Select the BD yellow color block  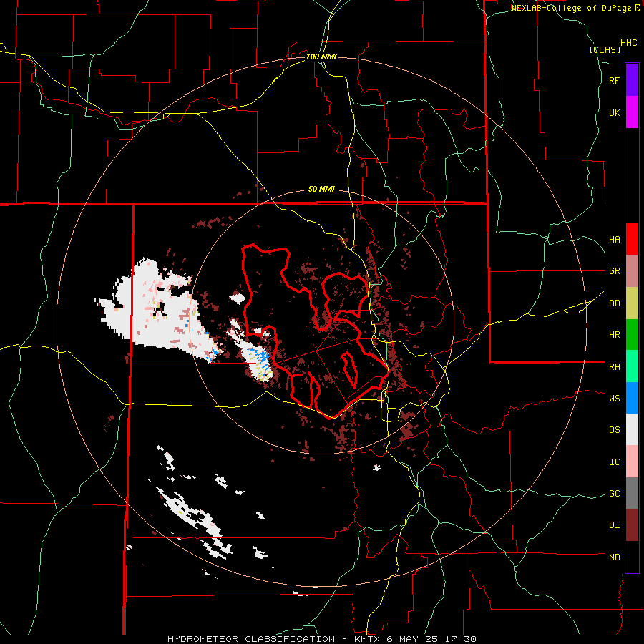[x=632, y=303]
